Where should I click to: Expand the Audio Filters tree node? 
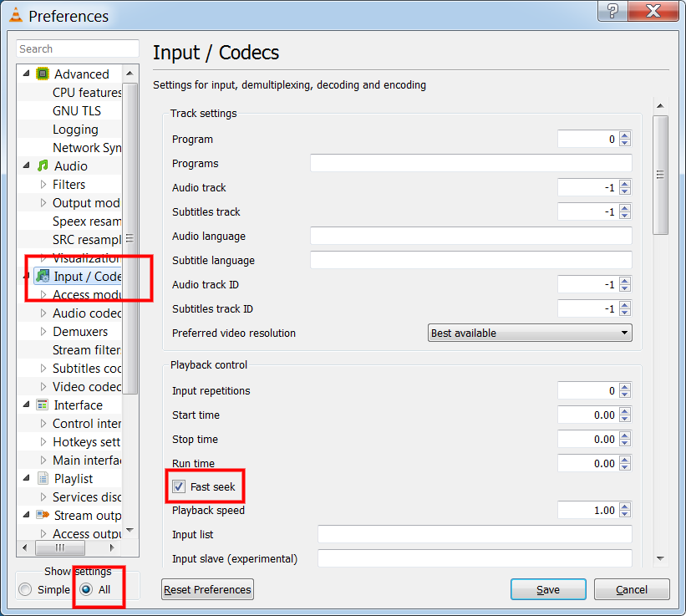pyautogui.click(x=43, y=184)
